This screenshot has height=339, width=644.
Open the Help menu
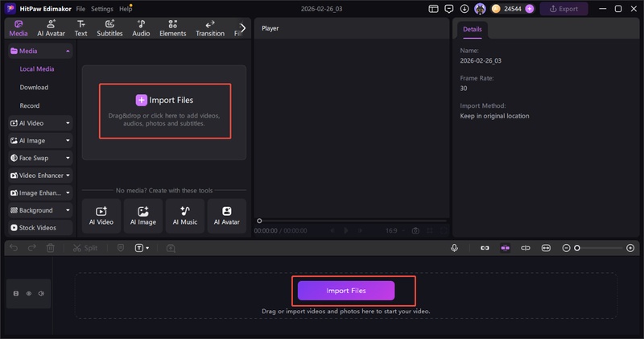pos(126,9)
